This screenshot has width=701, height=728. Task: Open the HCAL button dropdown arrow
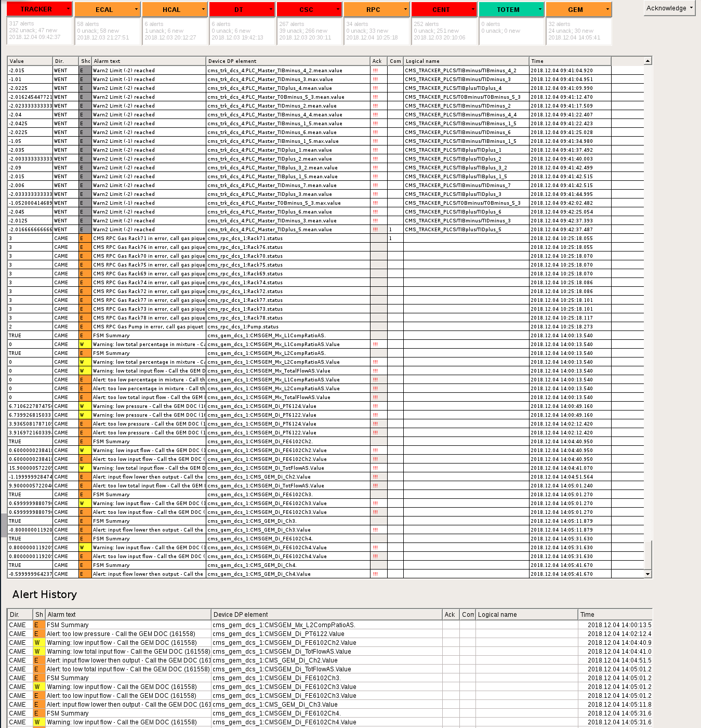click(203, 9)
